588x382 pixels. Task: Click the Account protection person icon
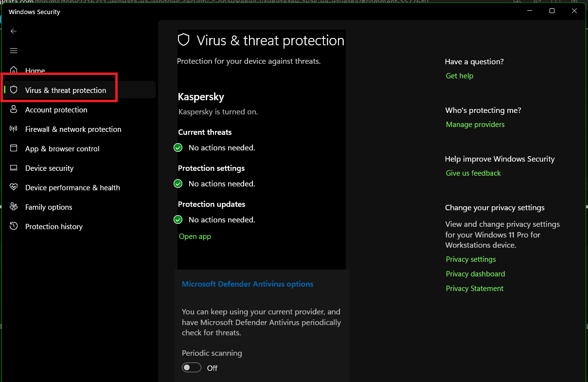[x=14, y=109]
